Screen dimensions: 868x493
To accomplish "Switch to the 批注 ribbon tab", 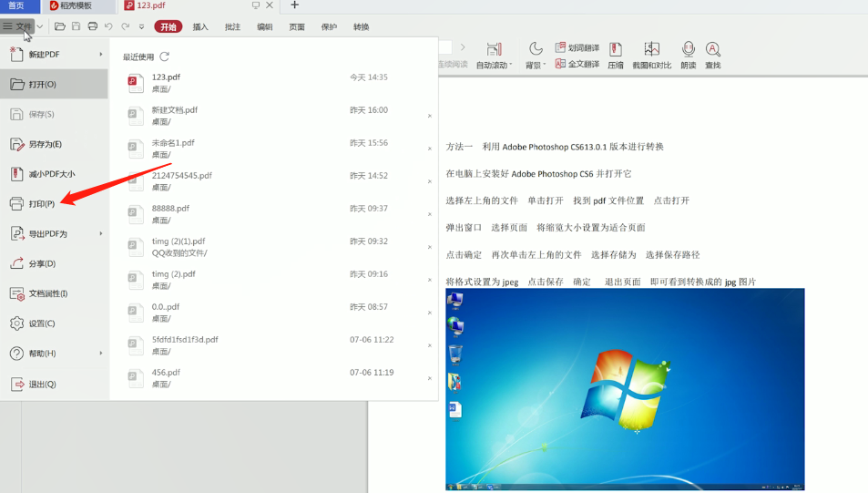I will (232, 26).
